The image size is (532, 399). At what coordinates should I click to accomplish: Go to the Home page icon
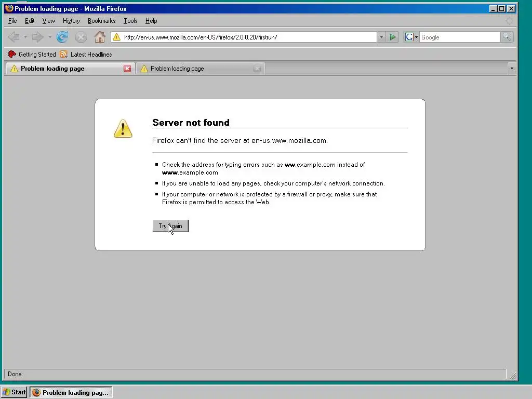coord(99,37)
